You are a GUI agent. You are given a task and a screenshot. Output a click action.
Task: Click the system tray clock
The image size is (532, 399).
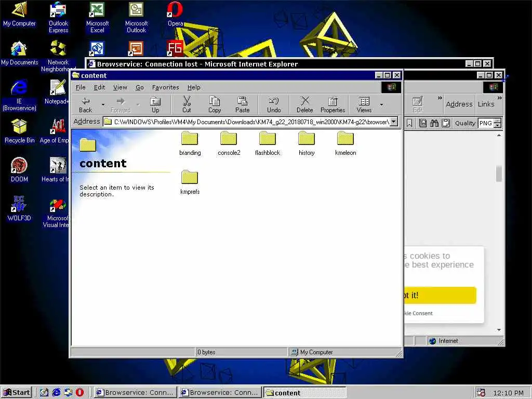(508, 393)
